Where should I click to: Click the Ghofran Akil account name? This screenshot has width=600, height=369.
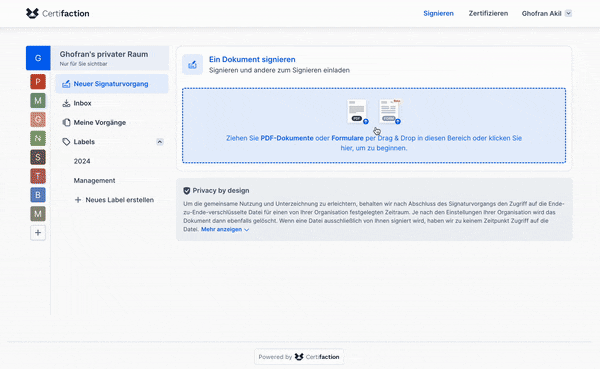[541, 13]
